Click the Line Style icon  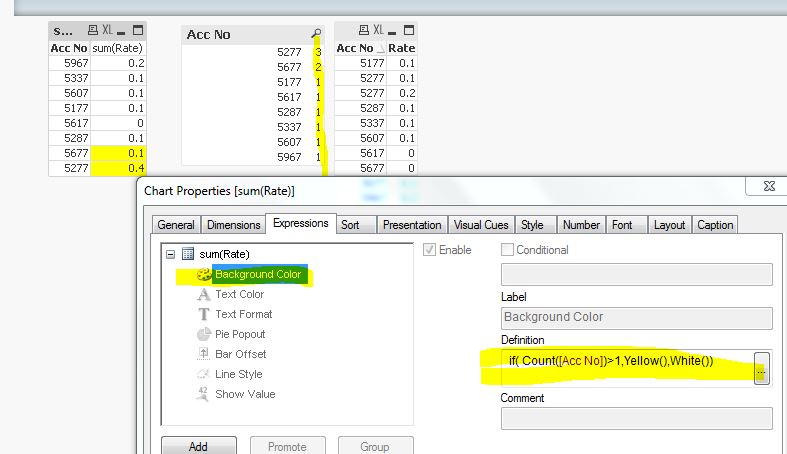(x=203, y=374)
